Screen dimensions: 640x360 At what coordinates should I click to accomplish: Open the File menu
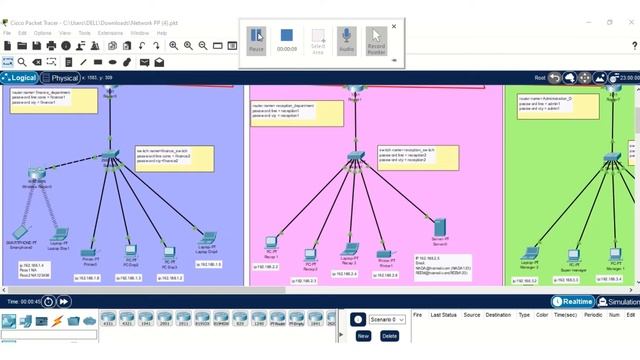click(7, 33)
